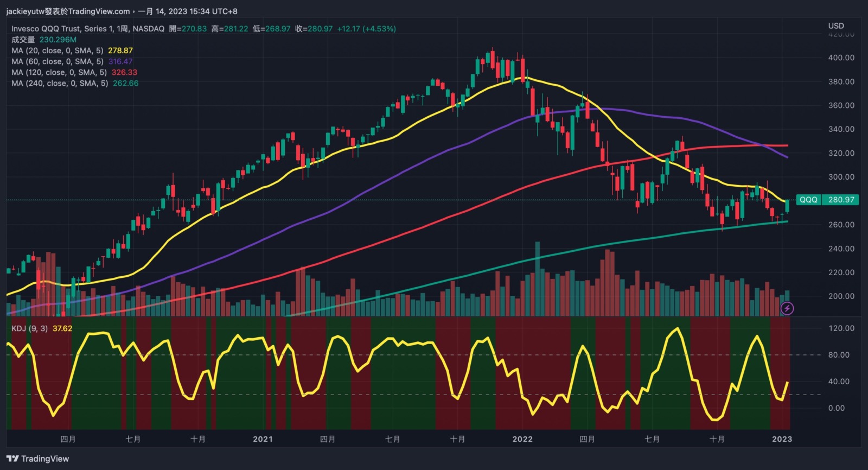
Task: Click the TradingView logo in bottom corner
Action: (x=37, y=459)
